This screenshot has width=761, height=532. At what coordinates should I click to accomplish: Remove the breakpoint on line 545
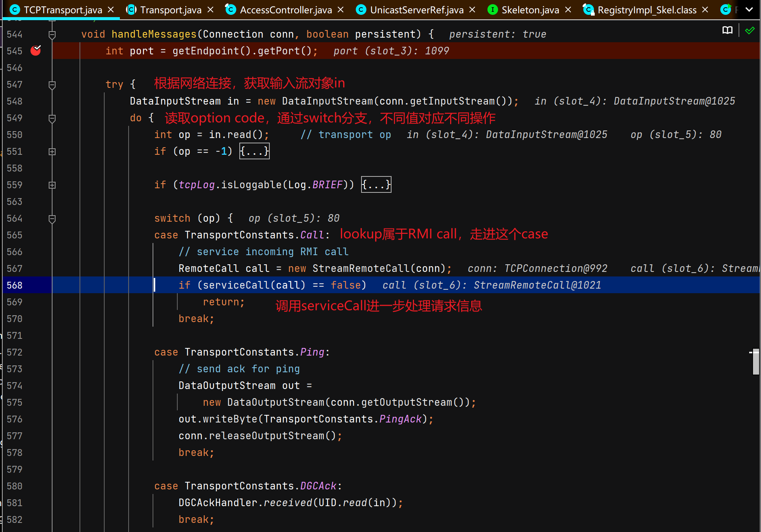(36, 51)
